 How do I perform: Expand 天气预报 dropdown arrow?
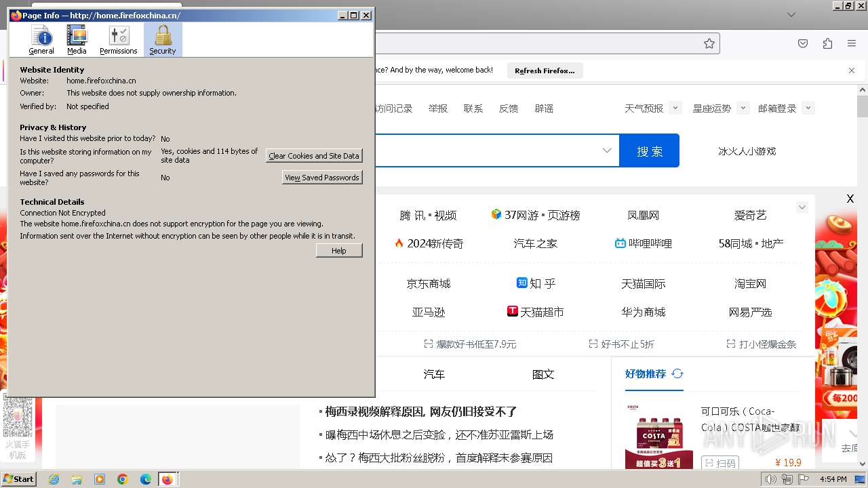[675, 108]
